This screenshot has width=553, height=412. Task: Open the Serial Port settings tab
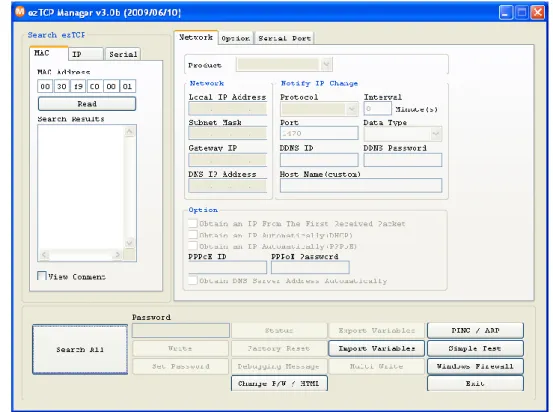click(x=284, y=38)
